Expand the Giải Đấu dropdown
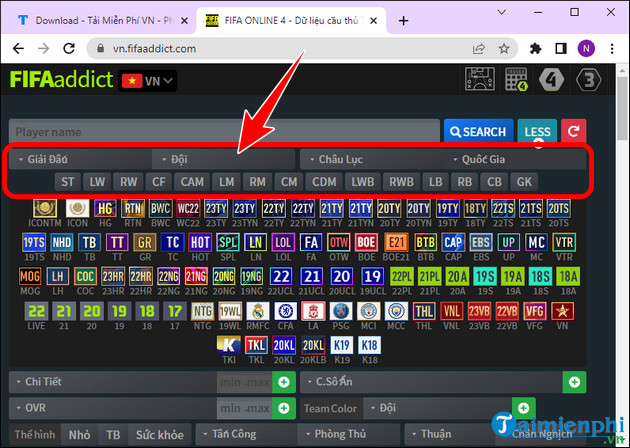 (80, 159)
